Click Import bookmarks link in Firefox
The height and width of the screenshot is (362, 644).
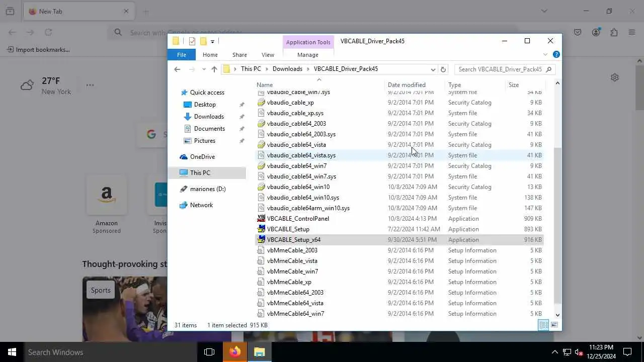pos(38,50)
